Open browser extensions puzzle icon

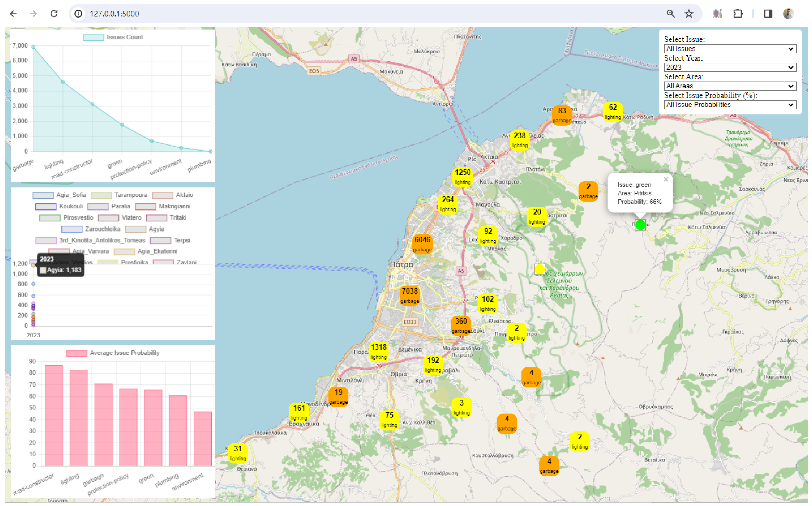[x=737, y=14]
